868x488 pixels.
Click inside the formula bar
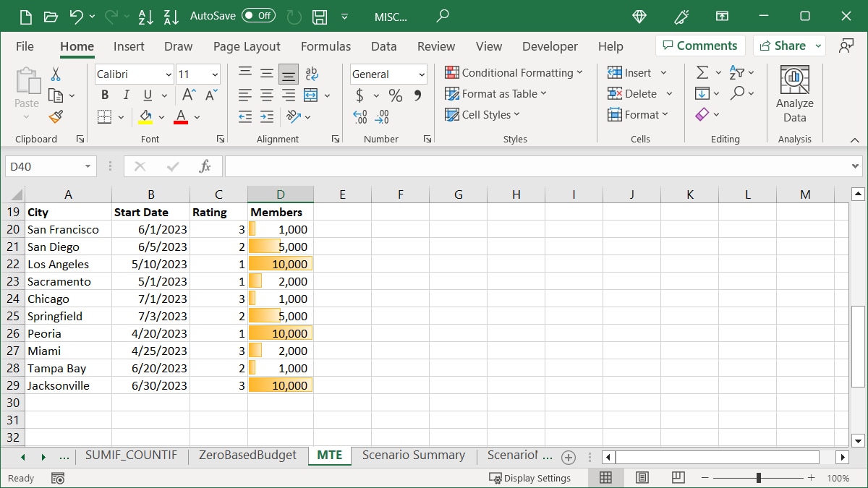coord(506,166)
